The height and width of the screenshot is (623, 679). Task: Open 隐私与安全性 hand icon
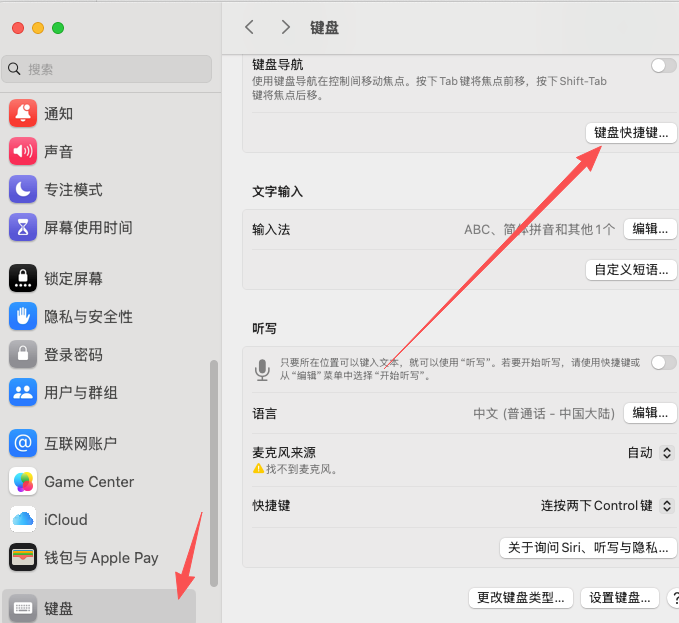coord(23,317)
